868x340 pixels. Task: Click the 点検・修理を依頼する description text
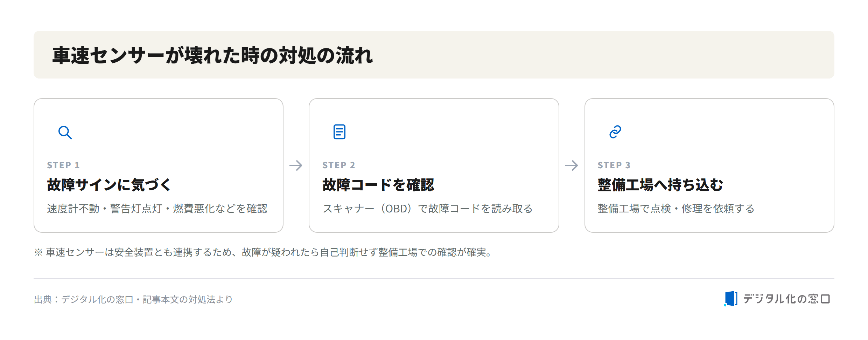(x=676, y=209)
